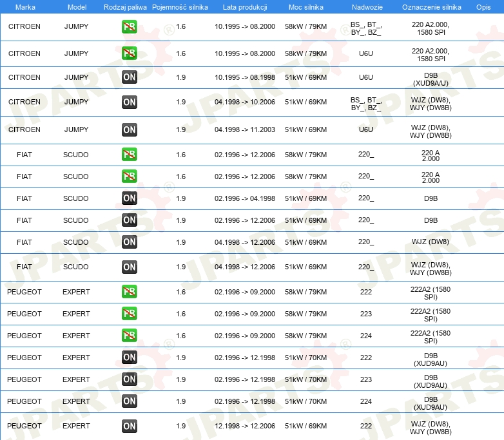Click the 'Marka' column header
This screenshot has width=504, height=440.
pyautogui.click(x=24, y=6)
